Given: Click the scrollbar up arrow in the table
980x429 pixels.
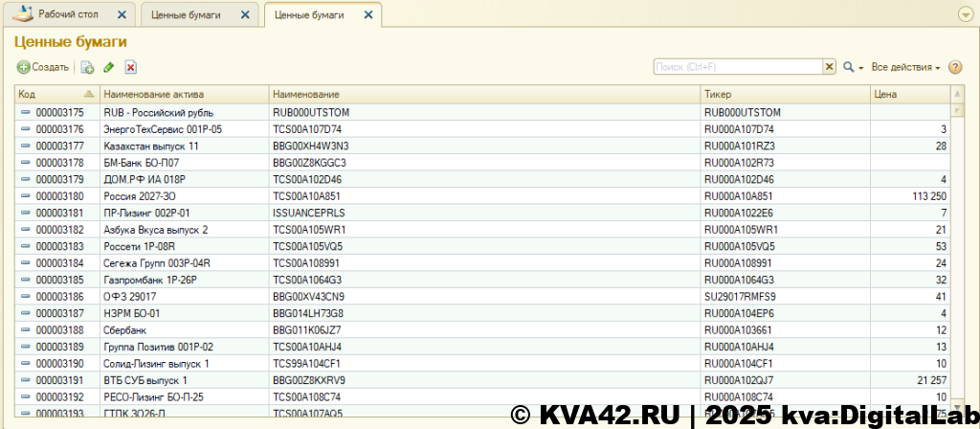Looking at the screenshot, I should 955,94.
